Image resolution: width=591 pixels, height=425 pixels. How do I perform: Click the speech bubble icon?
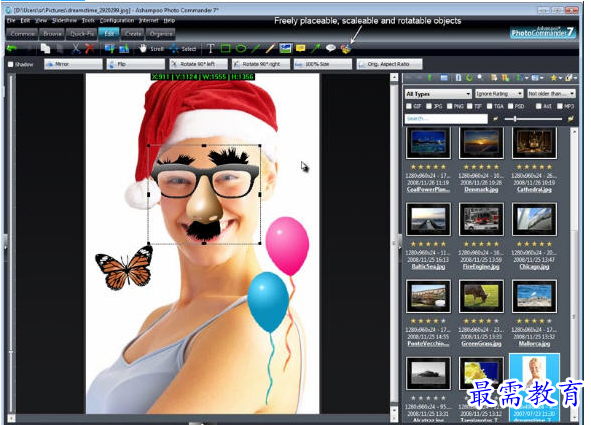[331, 48]
